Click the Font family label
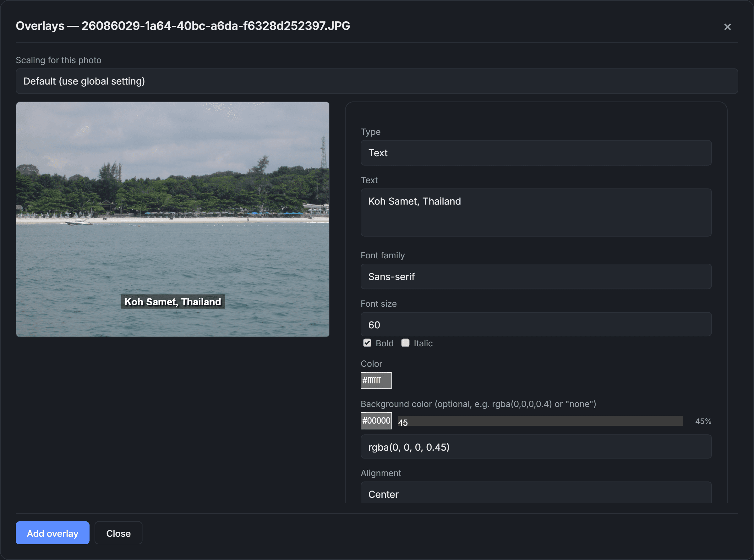The height and width of the screenshot is (560, 754). click(x=383, y=255)
